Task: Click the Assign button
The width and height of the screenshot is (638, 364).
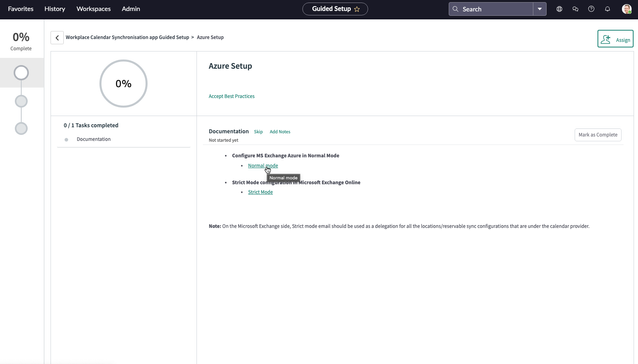Action: click(615, 39)
